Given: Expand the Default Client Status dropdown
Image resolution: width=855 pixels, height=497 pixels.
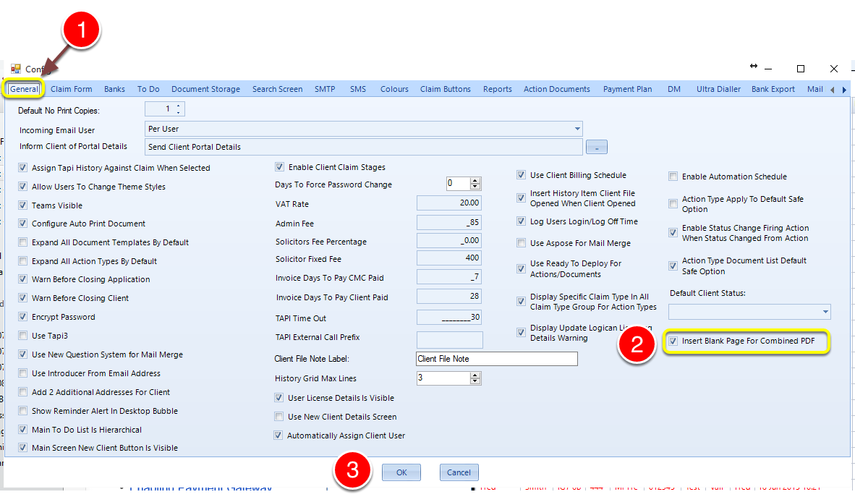Looking at the screenshot, I should (826, 312).
